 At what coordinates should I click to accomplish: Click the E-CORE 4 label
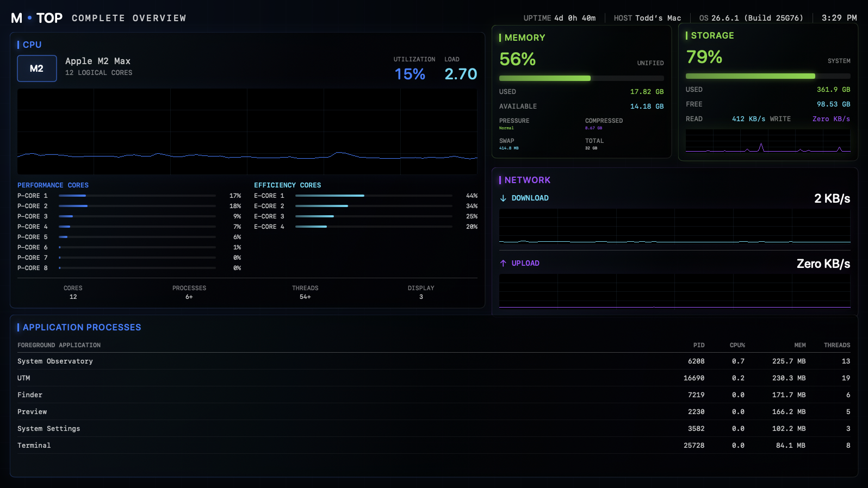[x=269, y=227]
